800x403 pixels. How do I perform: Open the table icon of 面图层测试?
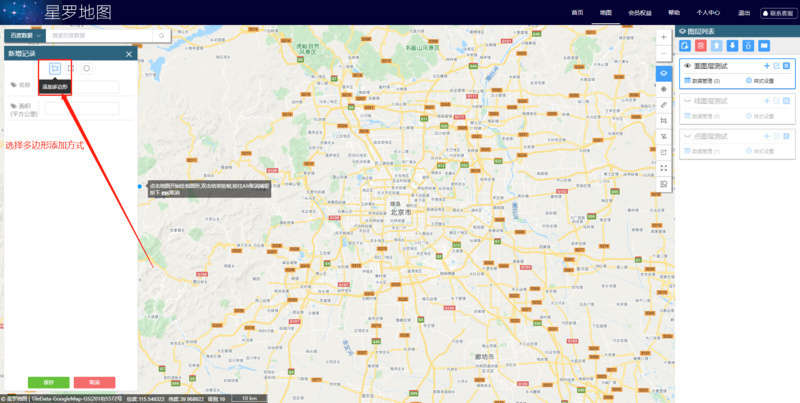pos(786,66)
